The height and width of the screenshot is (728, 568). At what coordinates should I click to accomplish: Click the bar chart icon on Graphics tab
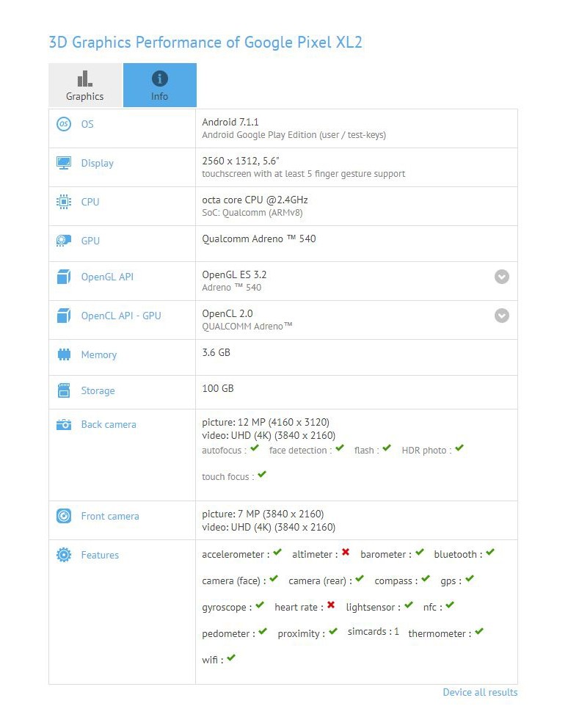[x=85, y=79]
